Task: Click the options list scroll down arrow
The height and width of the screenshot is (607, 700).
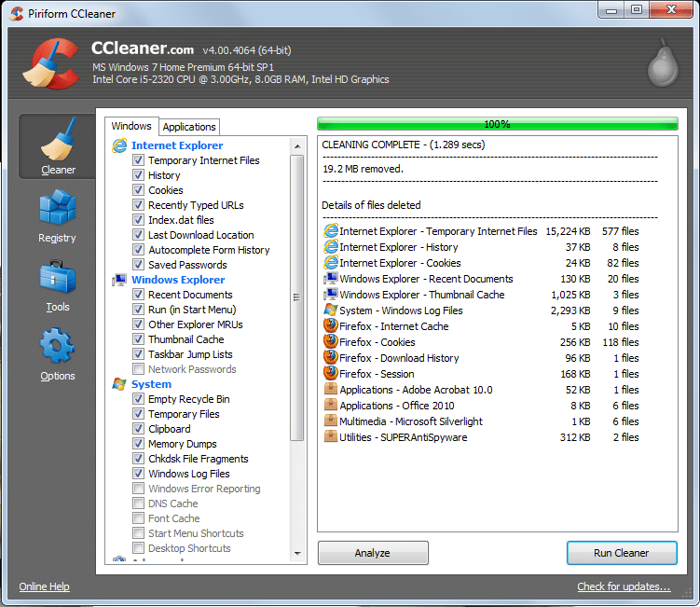Action: point(297,554)
